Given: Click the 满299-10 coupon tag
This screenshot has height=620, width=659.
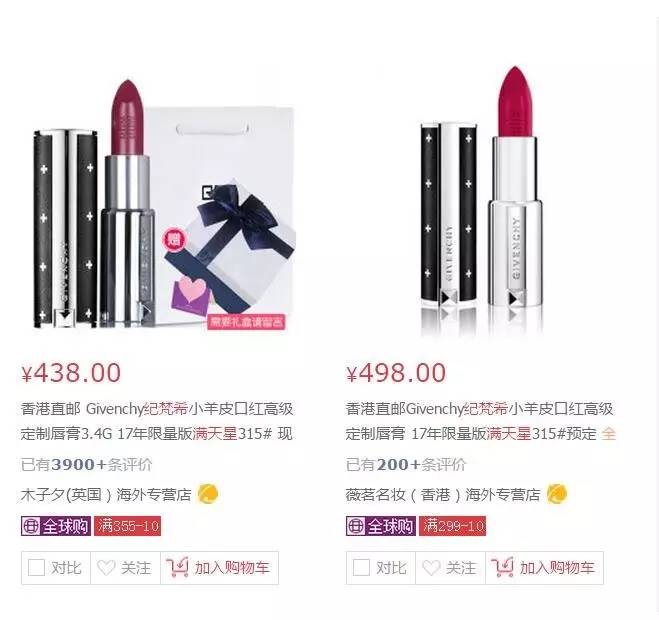Looking at the screenshot, I should point(453,526).
